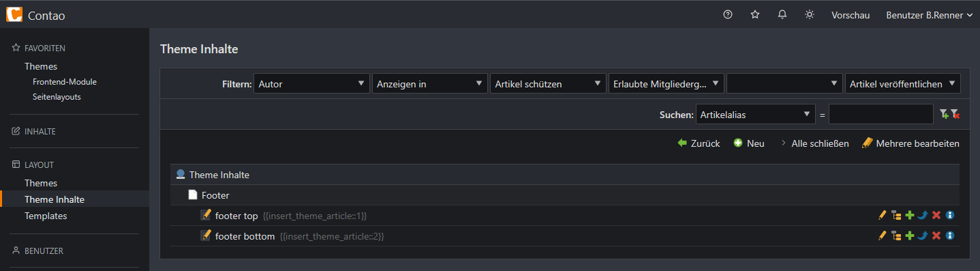Show info for the footer top article

coord(950,216)
